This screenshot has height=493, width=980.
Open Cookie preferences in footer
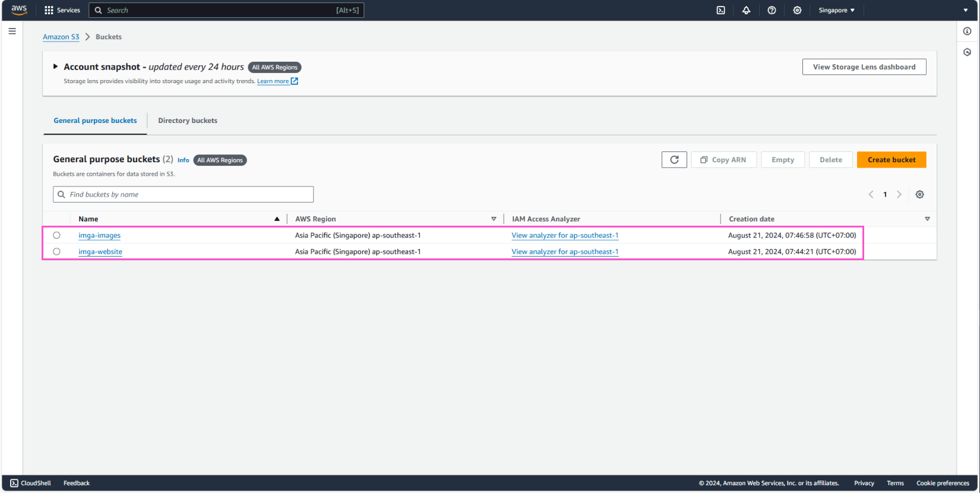[x=943, y=483]
